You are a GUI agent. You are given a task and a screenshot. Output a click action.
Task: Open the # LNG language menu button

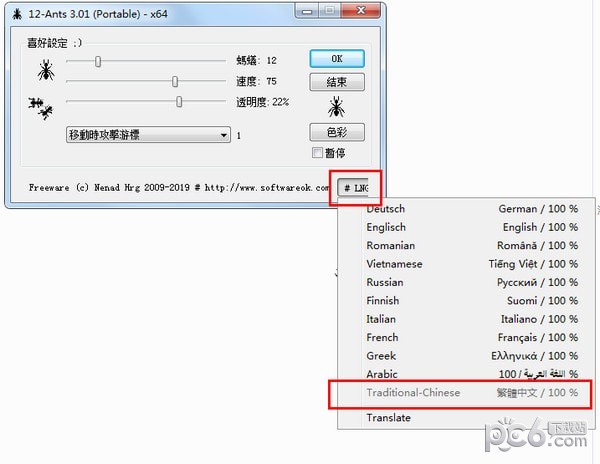[x=354, y=187]
